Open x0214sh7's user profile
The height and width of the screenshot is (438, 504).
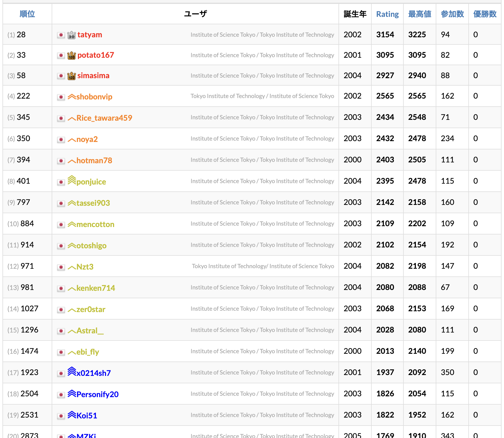point(93,373)
